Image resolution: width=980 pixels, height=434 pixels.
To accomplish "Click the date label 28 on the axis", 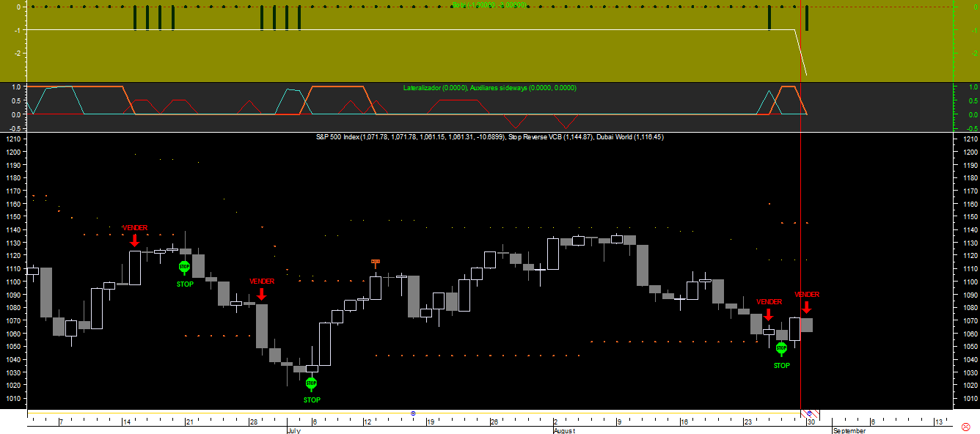I will tap(253, 422).
